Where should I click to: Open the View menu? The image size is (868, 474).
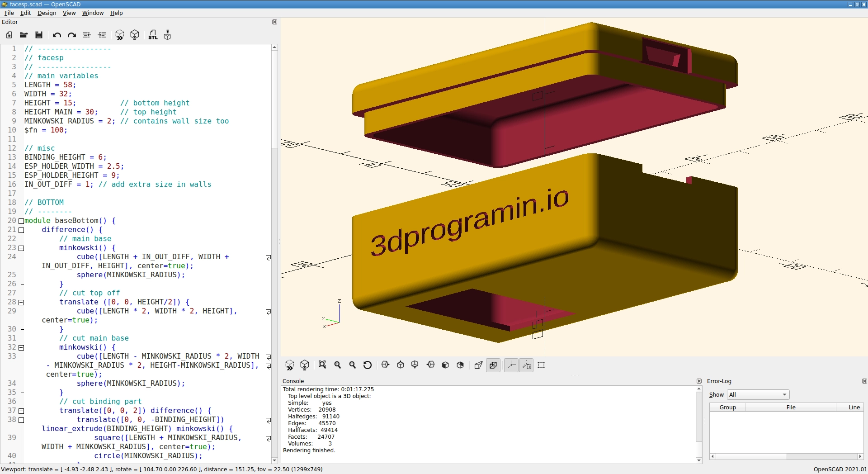click(x=69, y=13)
